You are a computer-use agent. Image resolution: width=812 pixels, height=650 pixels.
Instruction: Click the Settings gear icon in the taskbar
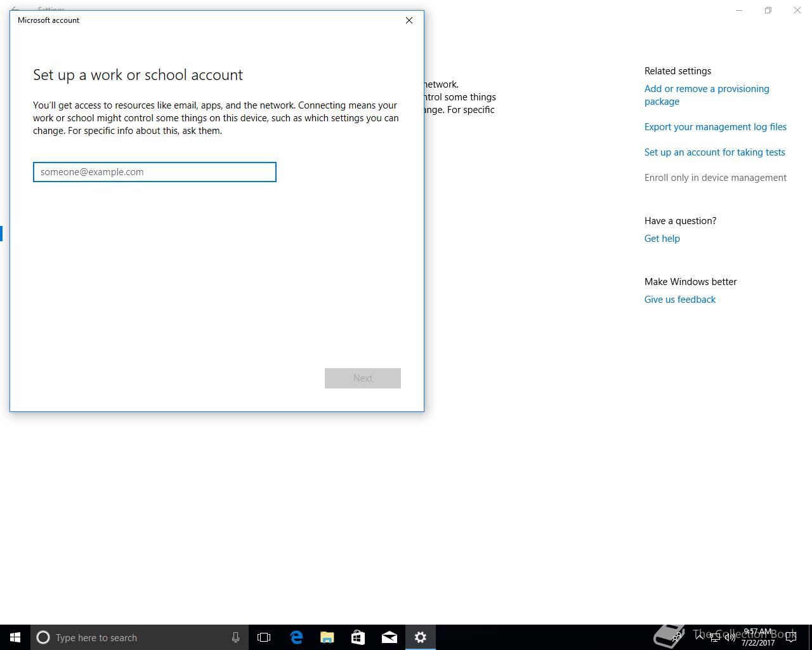421,637
